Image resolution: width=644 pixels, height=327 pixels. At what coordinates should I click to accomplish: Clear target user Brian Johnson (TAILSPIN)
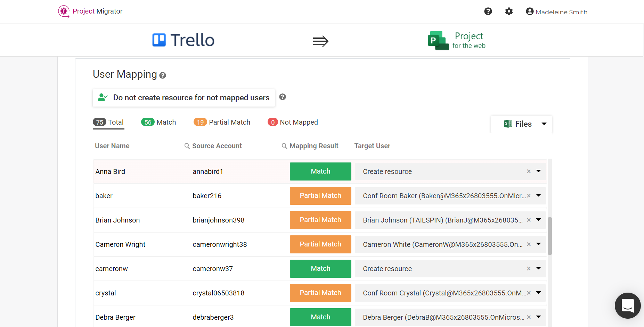529,220
